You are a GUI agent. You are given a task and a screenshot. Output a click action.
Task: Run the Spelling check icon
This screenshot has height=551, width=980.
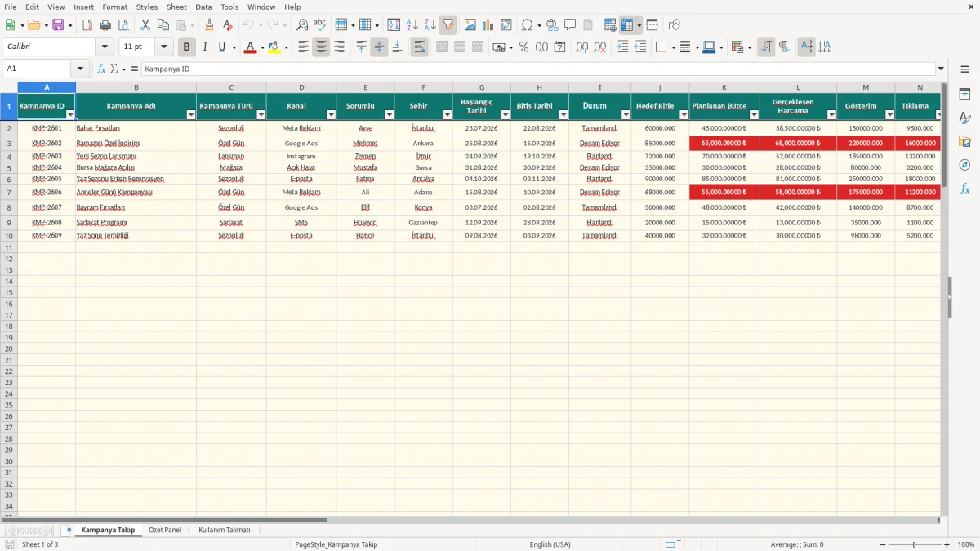click(x=319, y=25)
